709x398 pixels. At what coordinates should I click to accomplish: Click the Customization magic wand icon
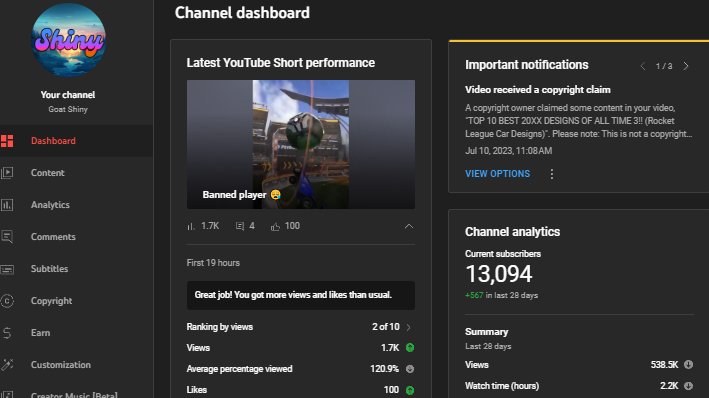pyautogui.click(x=7, y=365)
